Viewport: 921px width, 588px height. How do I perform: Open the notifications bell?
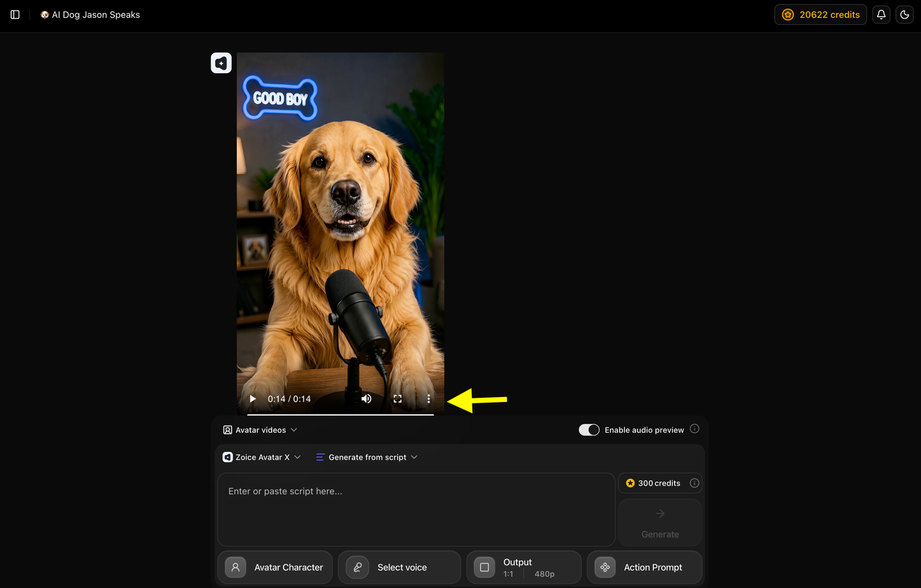tap(881, 14)
